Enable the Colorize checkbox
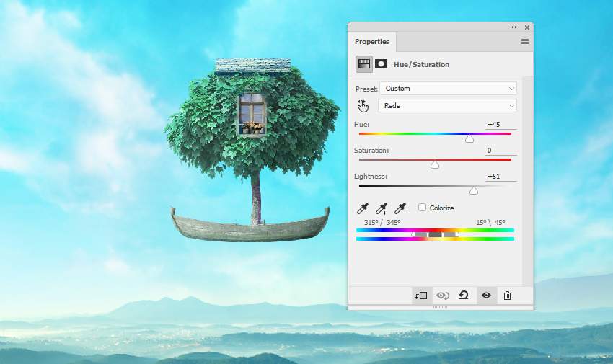This screenshot has height=364, width=613. [x=422, y=208]
